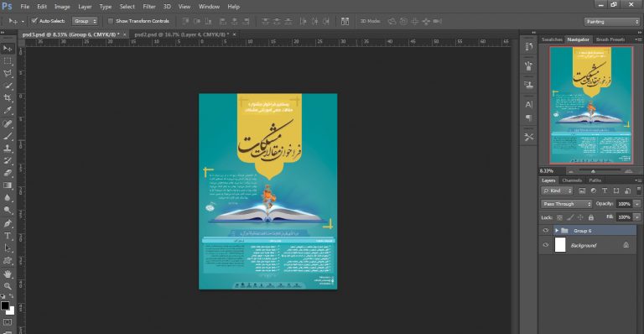Filter layers by type layers

click(x=605, y=190)
